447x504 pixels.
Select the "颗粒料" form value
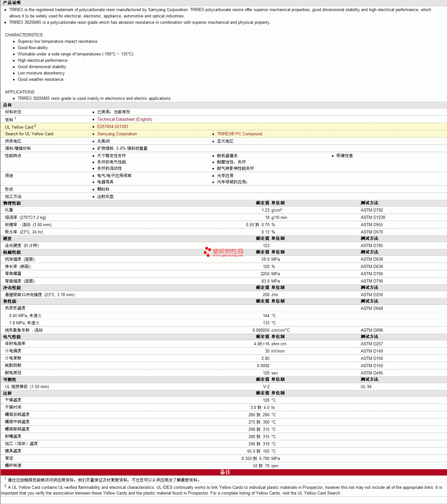pos(103,189)
